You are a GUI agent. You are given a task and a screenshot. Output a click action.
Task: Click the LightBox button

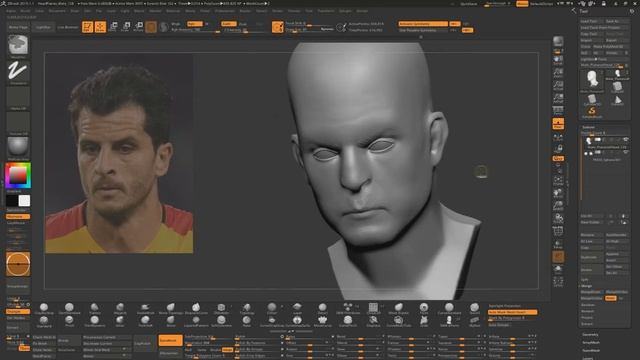(x=43, y=27)
